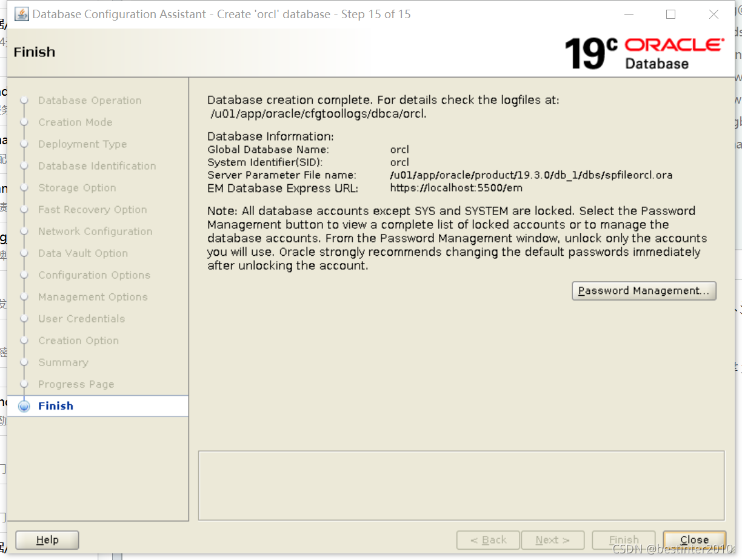Close the window using the title bar X
742x560 pixels.
[x=714, y=14]
